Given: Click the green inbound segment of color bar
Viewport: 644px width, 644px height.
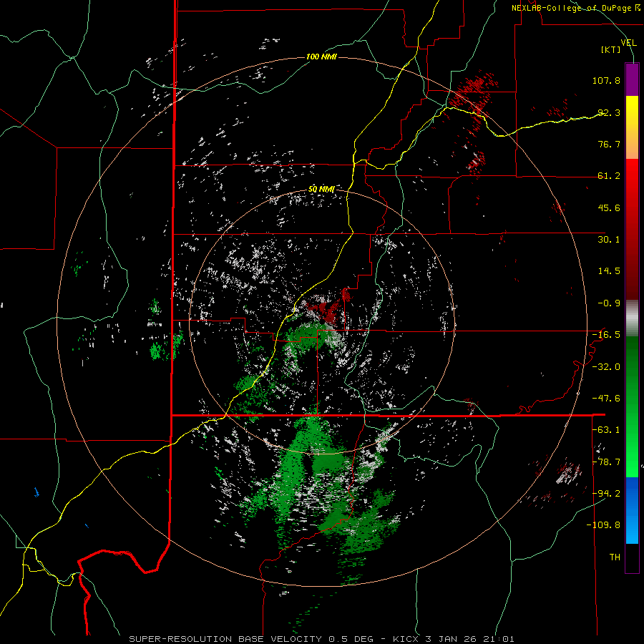Looking at the screenshot, I should 632,406.
